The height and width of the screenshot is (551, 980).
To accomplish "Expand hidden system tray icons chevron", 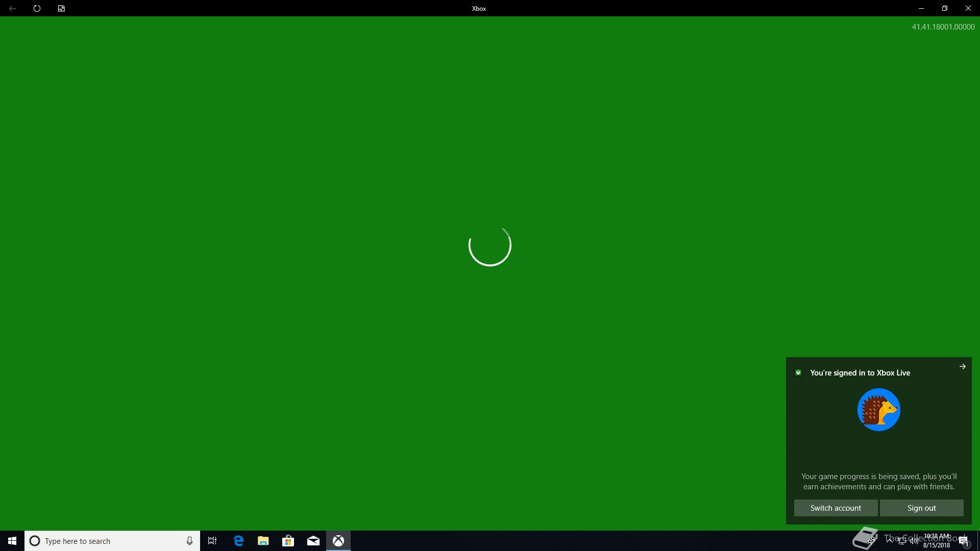I will pyautogui.click(x=890, y=540).
